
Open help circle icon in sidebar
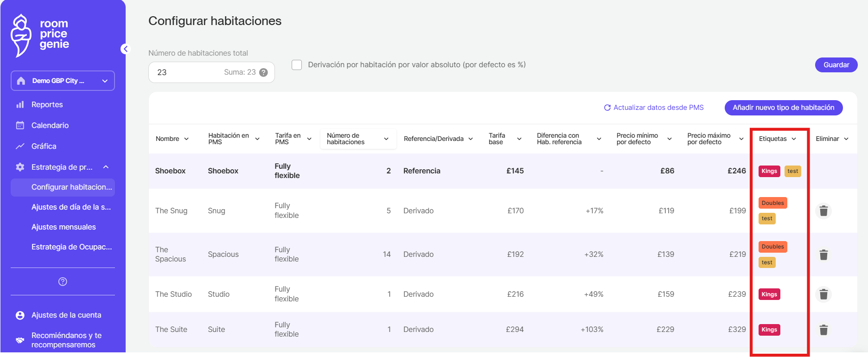63,281
